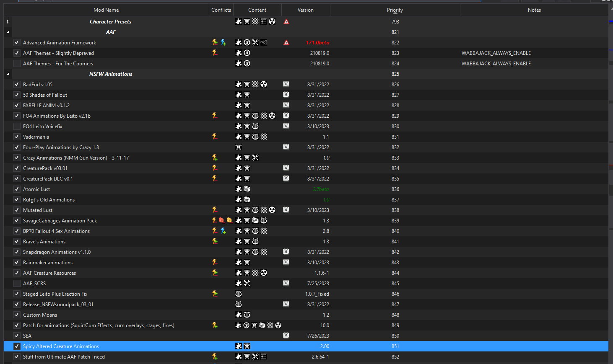613x364 pixels.
Task: Click the conflict icon for Rainmaker animations
Action: pyautogui.click(x=215, y=262)
